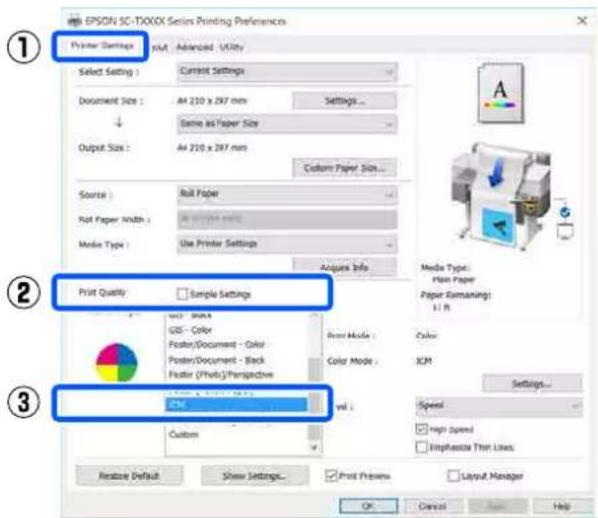598x518 pixels.
Task: Switch to the Advanced tab
Action: click(194, 47)
